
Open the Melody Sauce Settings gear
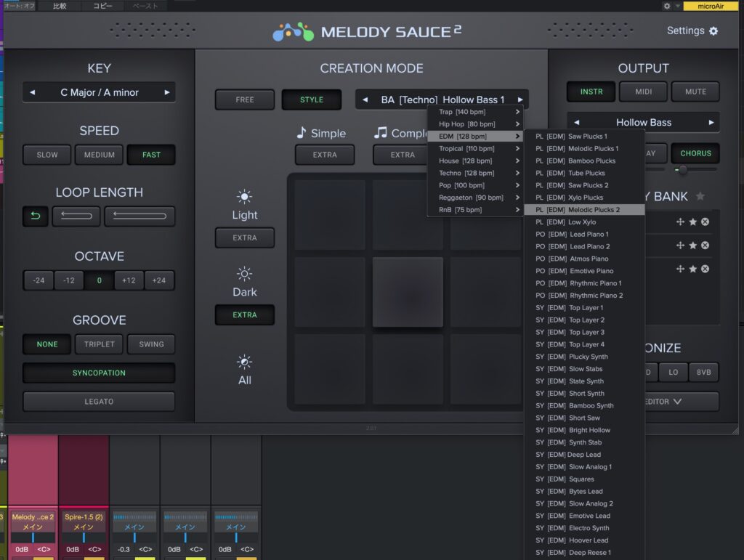(713, 31)
